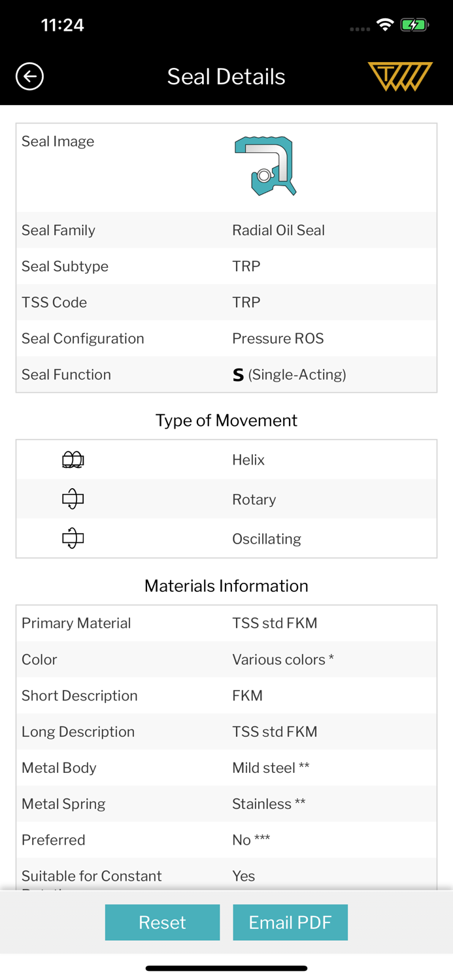Tap the Helix movement label

(248, 460)
